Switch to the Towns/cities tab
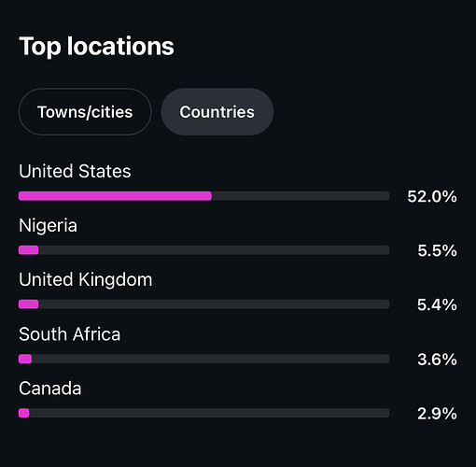 pos(85,112)
